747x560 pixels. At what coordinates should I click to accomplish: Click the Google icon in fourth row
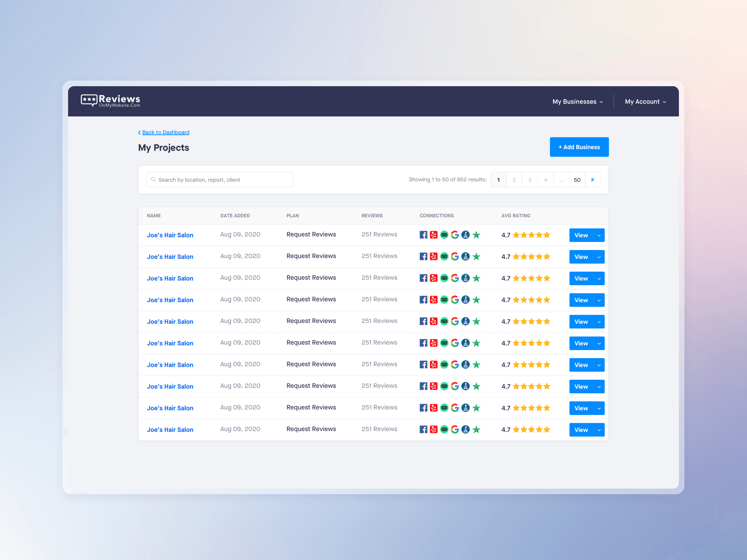455,300
